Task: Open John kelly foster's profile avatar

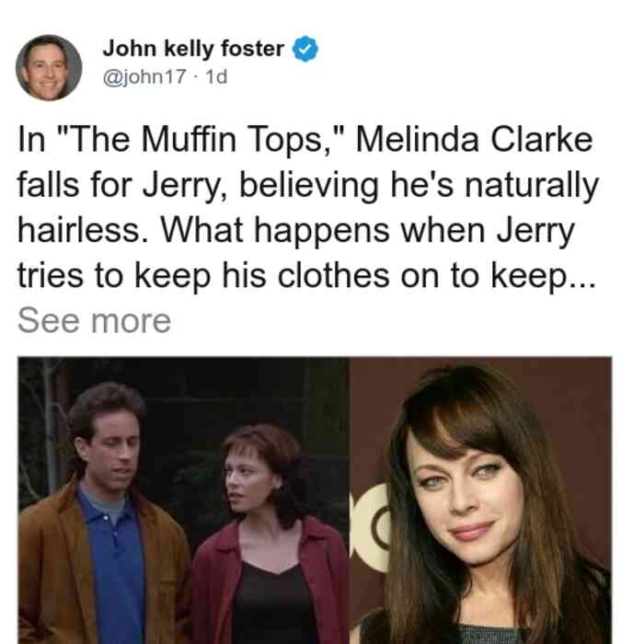Action: (x=49, y=68)
